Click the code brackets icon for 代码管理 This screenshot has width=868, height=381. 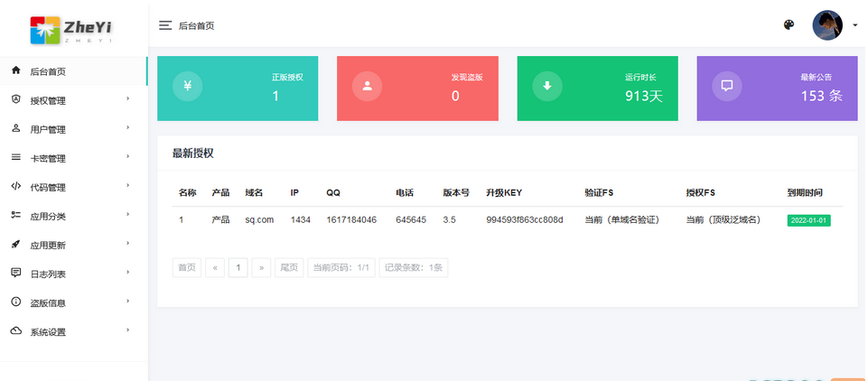[16, 186]
